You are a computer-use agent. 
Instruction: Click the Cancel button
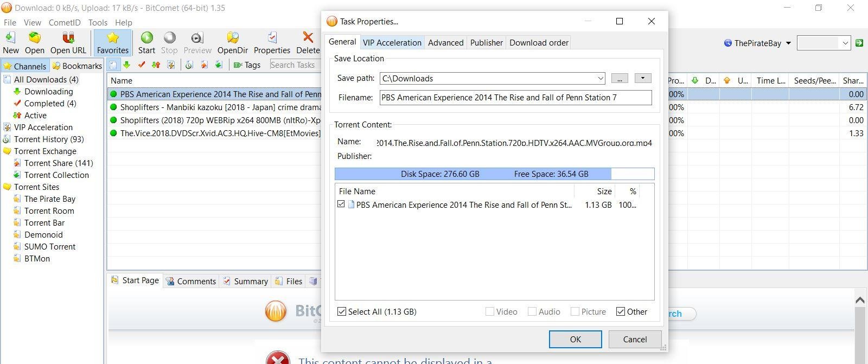tap(635, 339)
